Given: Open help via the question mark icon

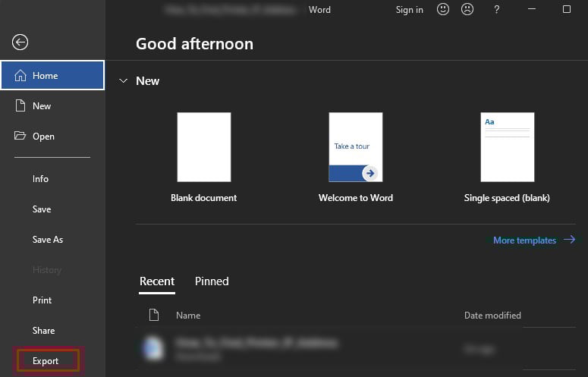Looking at the screenshot, I should coord(496,9).
